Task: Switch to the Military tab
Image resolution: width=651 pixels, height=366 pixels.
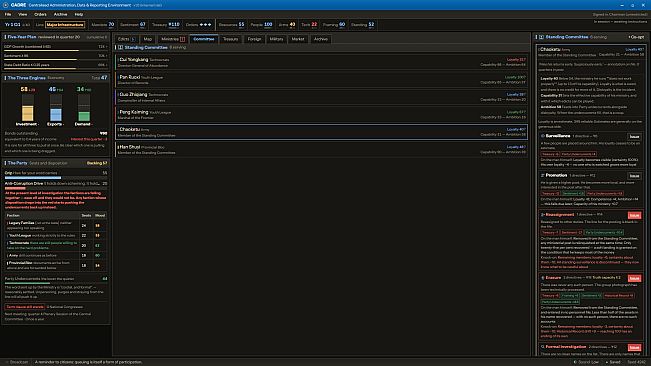Action: 276,39
